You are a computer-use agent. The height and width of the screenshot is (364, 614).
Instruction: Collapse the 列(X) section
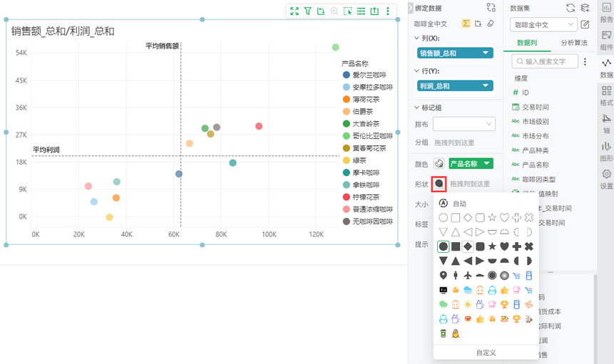pyautogui.click(x=416, y=38)
